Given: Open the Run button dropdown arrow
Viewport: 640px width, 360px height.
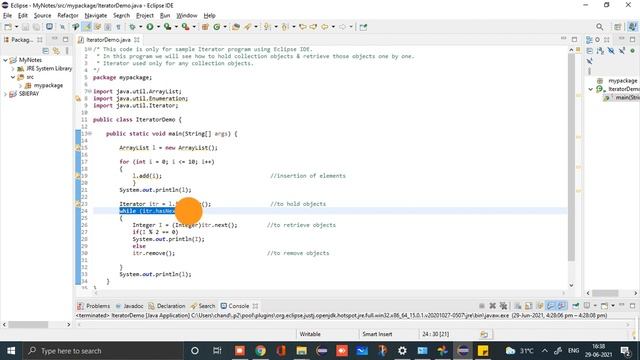Looking at the screenshot, I should [x=158, y=27].
